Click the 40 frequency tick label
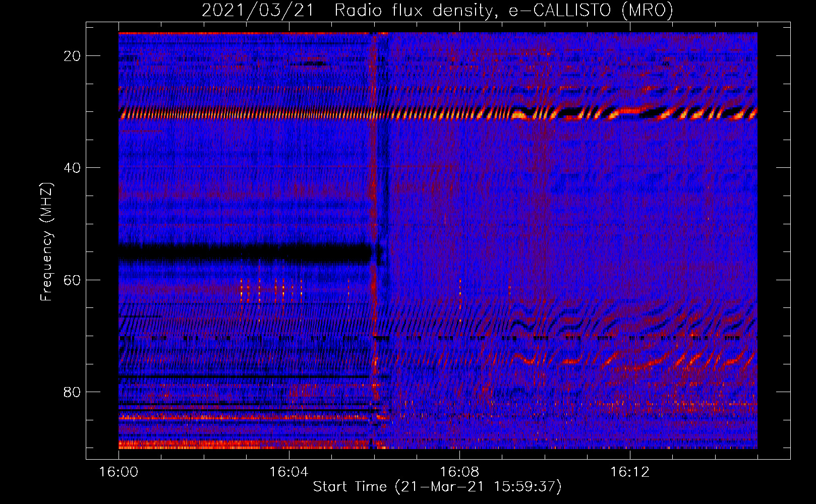The height and width of the screenshot is (504, 816). tap(72, 168)
